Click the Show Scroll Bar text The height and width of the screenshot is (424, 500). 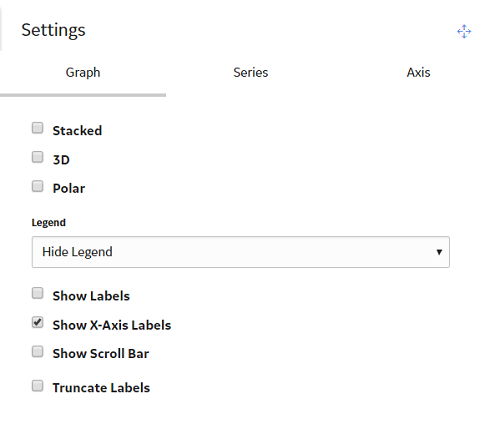(101, 354)
